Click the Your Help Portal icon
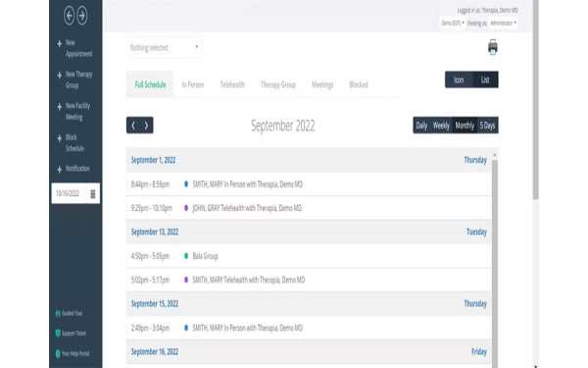Screen dimensions: 588x368 coord(58,353)
